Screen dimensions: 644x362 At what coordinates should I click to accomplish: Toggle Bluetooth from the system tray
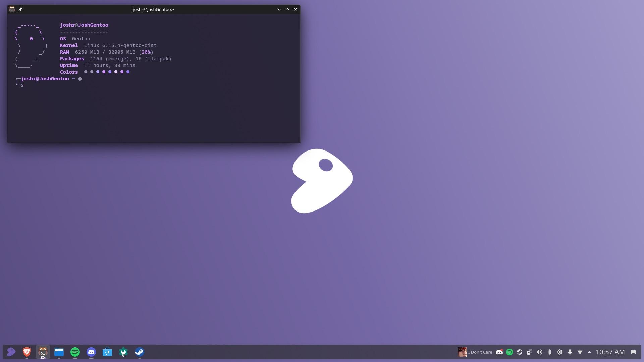(549, 352)
